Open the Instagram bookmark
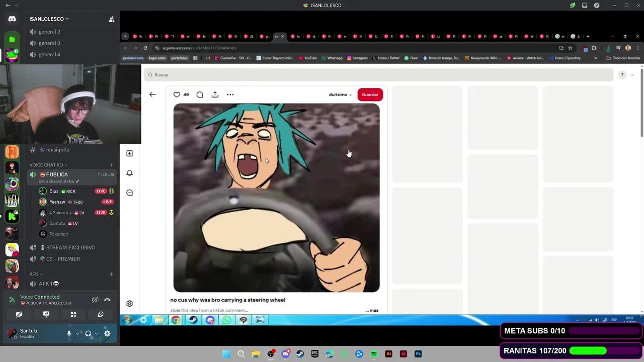This screenshot has height=362, width=644. (x=357, y=58)
